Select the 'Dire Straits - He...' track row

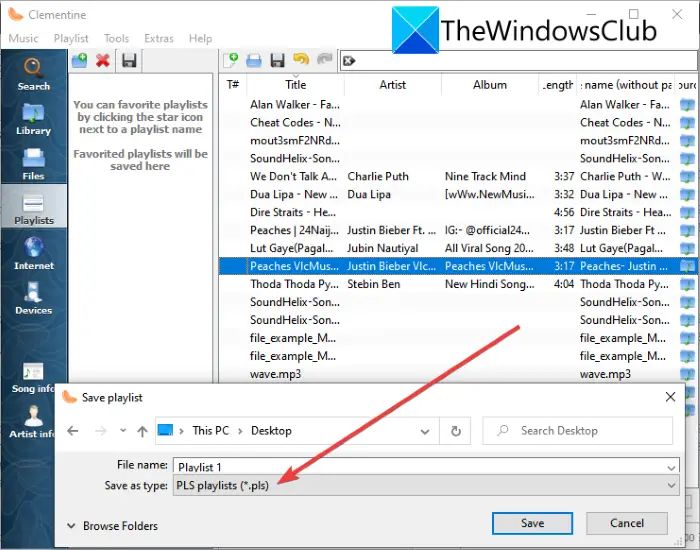coord(458,212)
